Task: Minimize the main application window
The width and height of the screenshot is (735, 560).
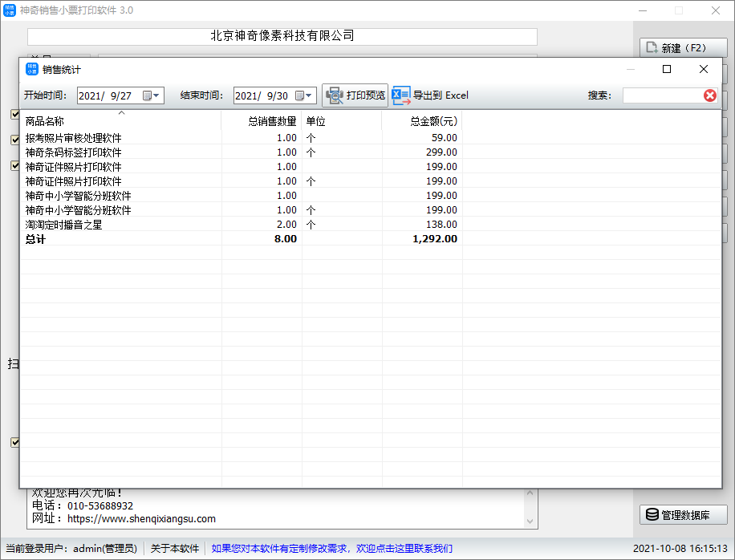Action: click(643, 10)
